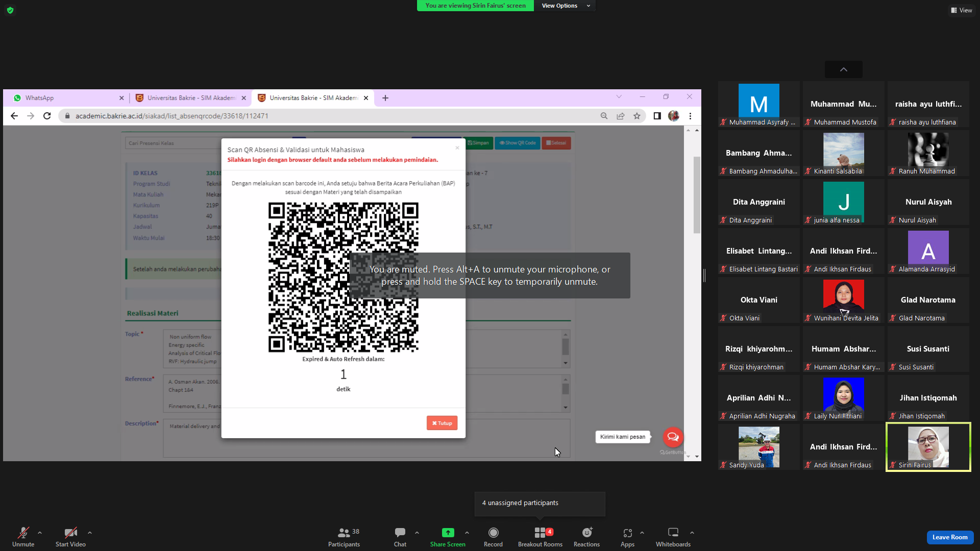Click the green encryption shield icon
Image resolution: width=980 pixels, height=551 pixels.
[10, 10]
